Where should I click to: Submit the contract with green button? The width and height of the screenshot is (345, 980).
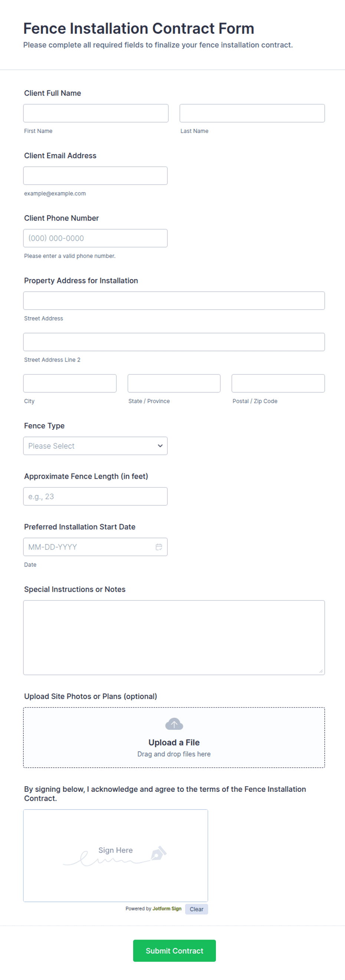174,951
